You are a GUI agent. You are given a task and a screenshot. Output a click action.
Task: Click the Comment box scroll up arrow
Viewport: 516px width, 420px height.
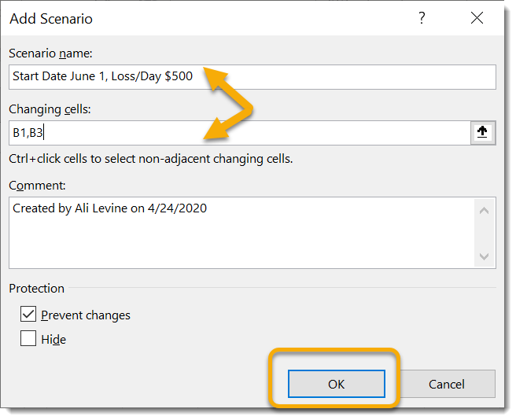point(485,209)
